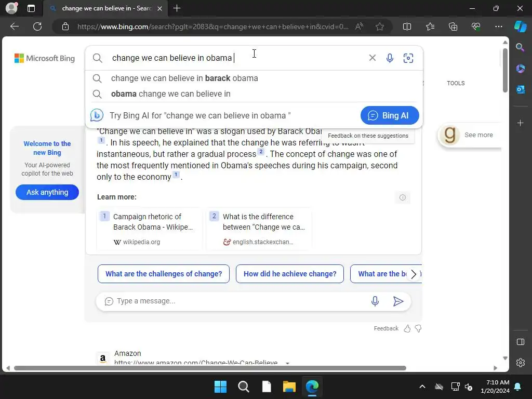
Task: Open split screen view
Action: (407, 26)
